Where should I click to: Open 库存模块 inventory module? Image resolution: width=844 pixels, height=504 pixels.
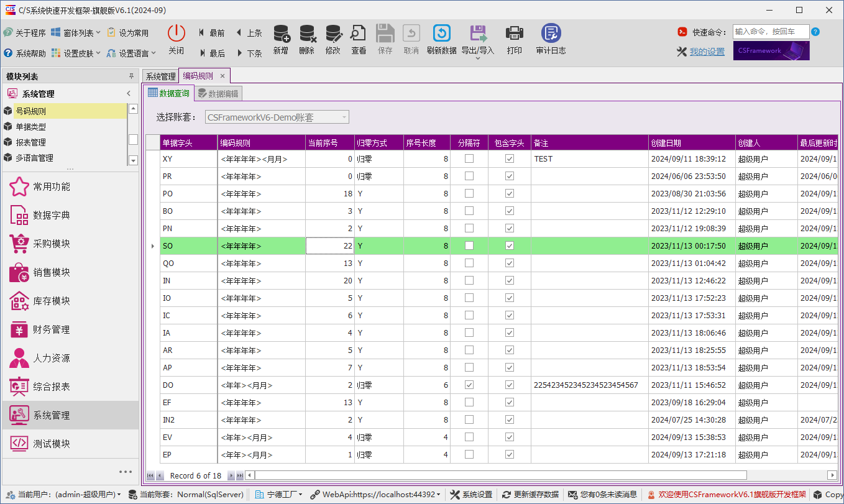pos(70,301)
